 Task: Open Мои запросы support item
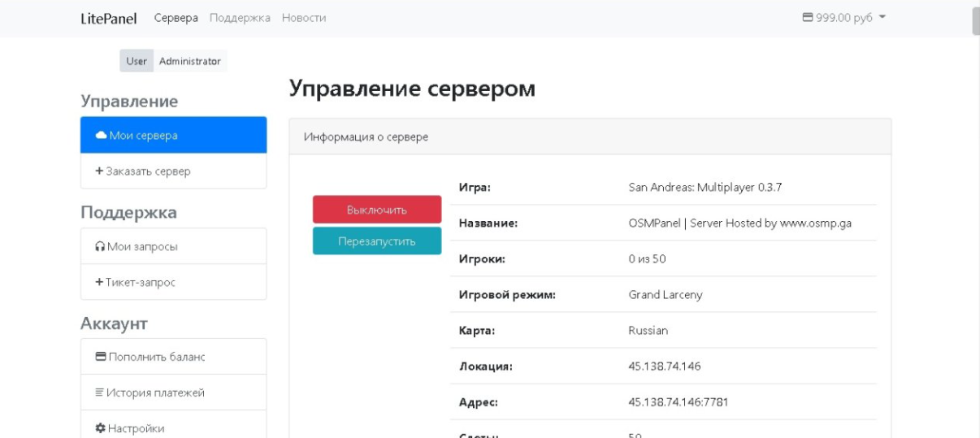[x=173, y=245]
